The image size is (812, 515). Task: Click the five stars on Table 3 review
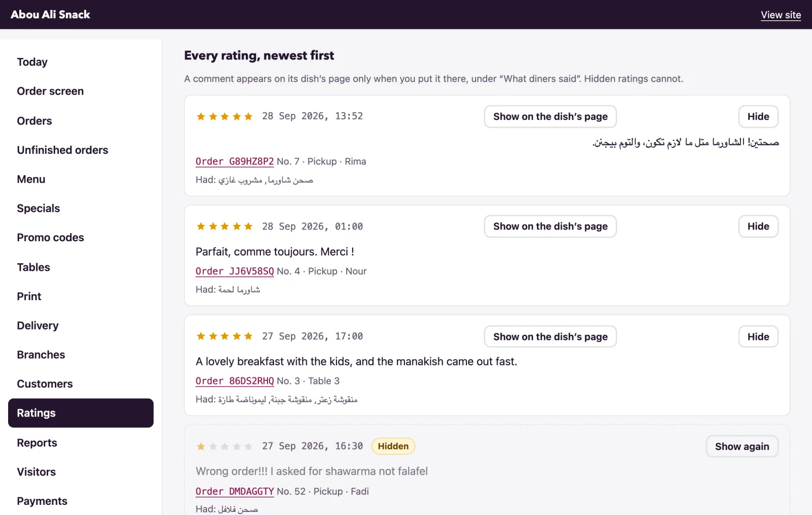click(x=224, y=336)
